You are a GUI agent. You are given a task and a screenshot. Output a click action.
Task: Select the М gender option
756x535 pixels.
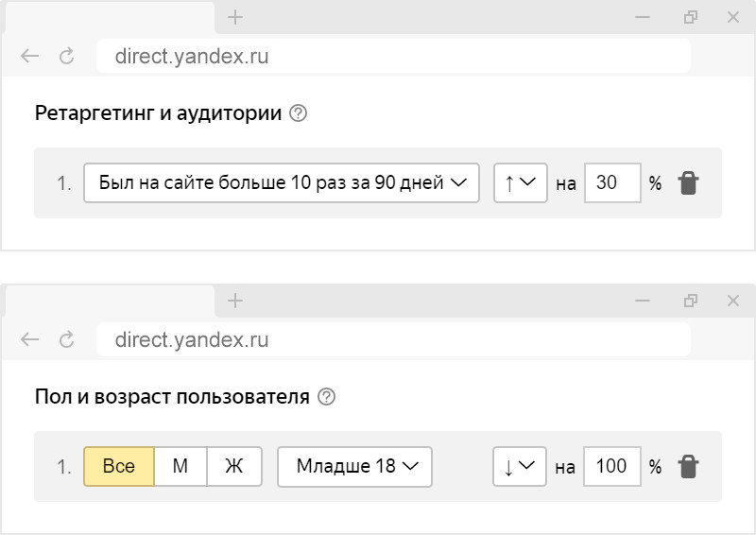[180, 466]
